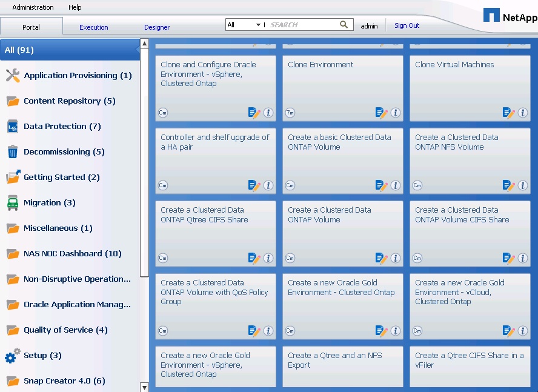Click the search magnifier icon
This screenshot has height=392, width=538.
coord(344,25)
